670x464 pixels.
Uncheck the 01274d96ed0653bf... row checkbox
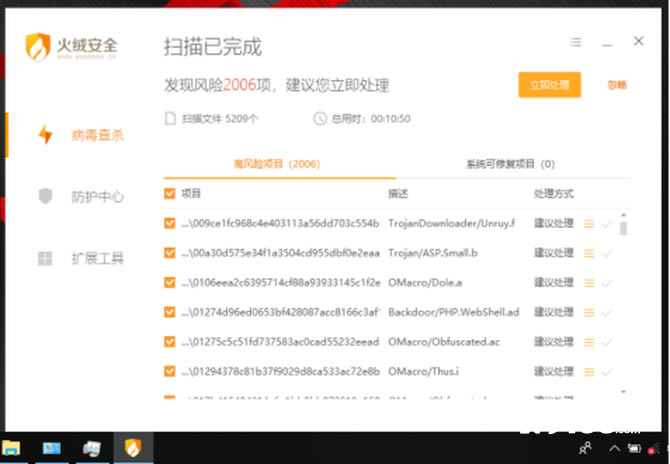tap(170, 312)
